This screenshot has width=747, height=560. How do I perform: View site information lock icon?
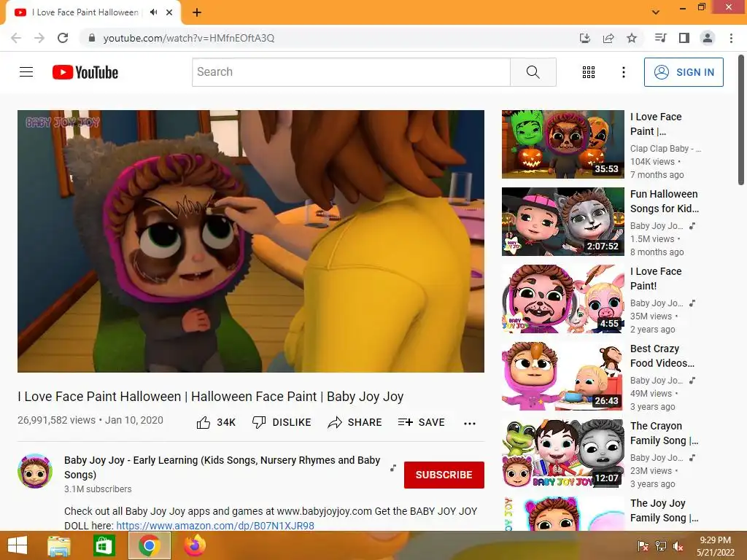[92, 38]
